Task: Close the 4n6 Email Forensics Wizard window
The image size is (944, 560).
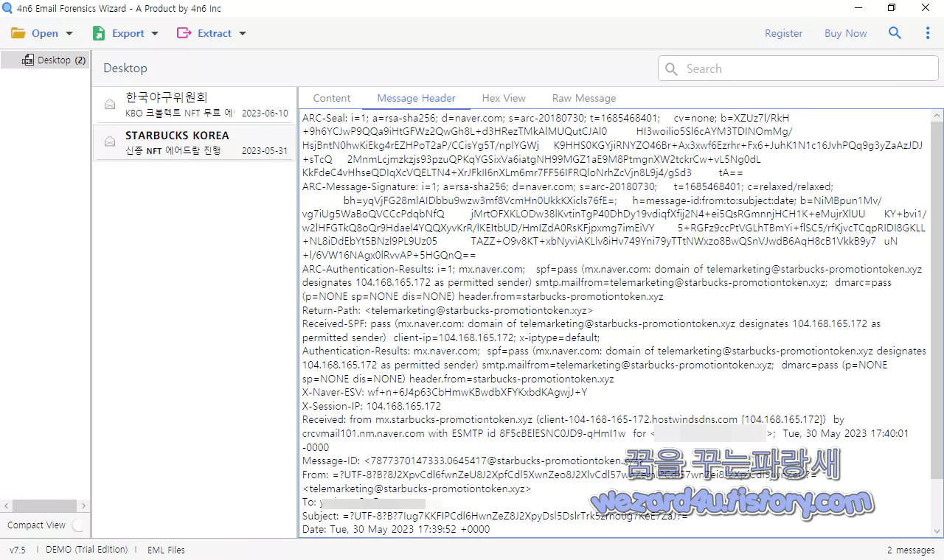Action: [926, 8]
